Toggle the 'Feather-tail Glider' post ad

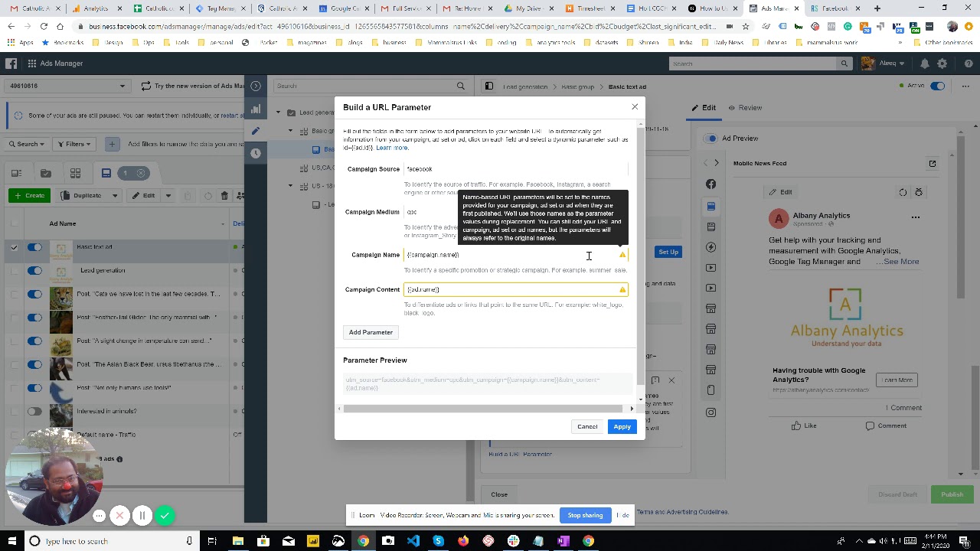(34, 317)
